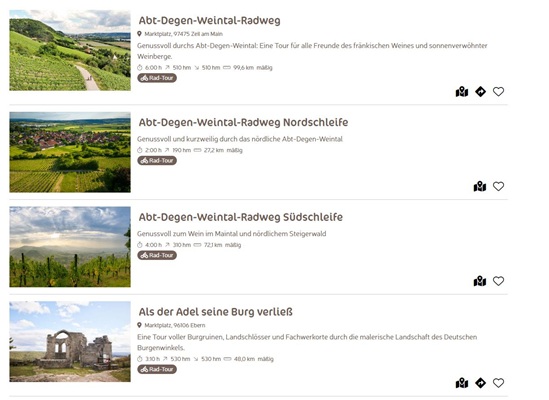Add Als der Adel tour to favorites
Image resolution: width=549 pixels, height=400 pixels.
point(498,383)
